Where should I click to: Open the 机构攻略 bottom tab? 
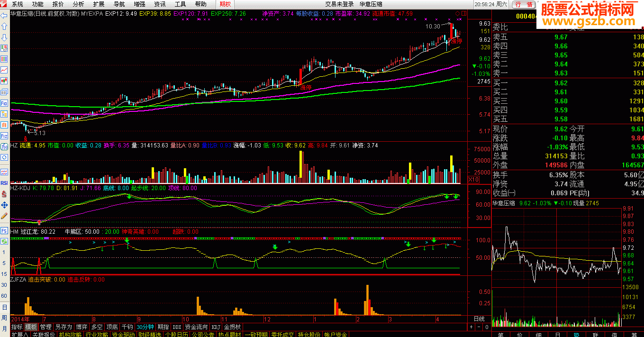point(70,334)
